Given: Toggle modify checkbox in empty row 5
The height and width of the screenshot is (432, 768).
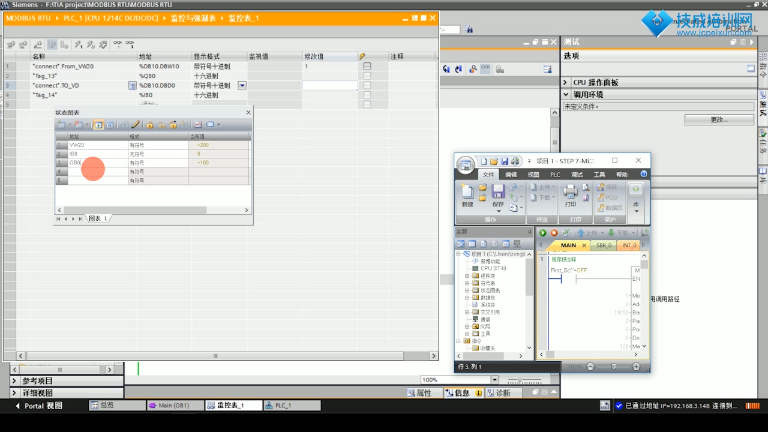Looking at the screenshot, I should coord(367,104).
